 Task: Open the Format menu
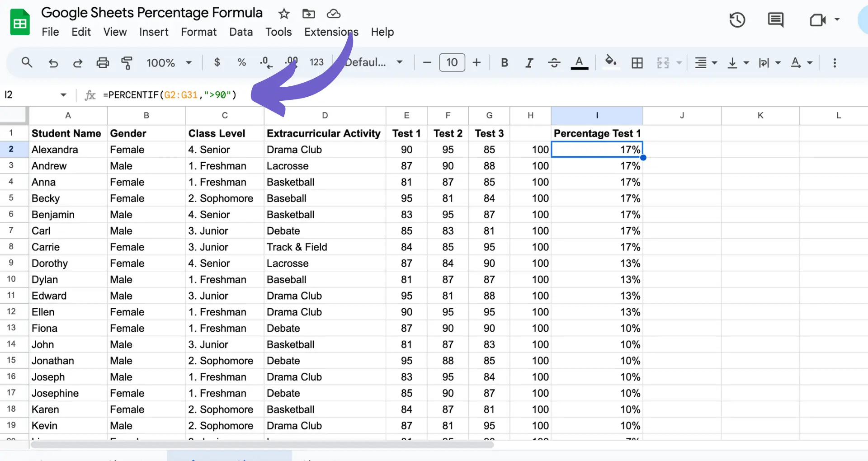pyautogui.click(x=198, y=32)
